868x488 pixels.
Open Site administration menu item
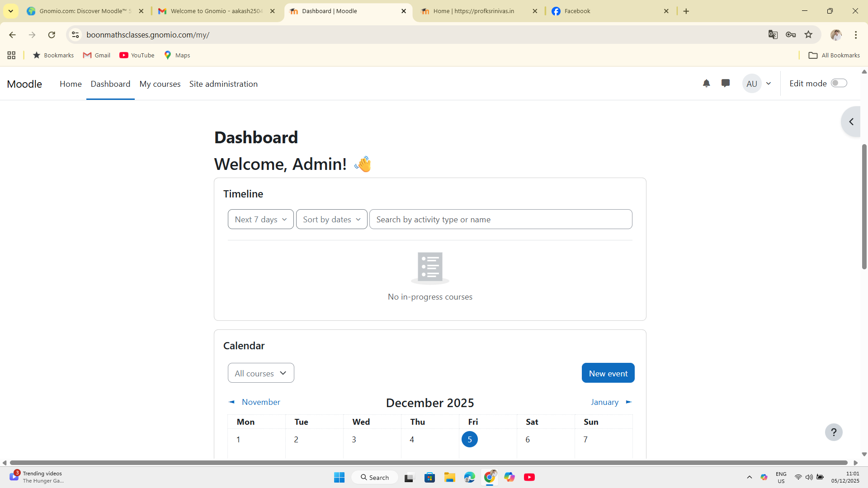[x=223, y=84]
